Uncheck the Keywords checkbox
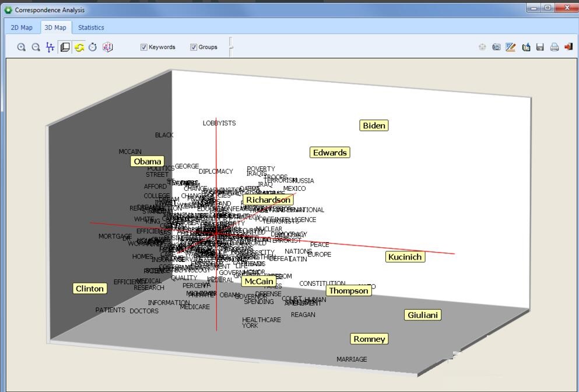The image size is (579, 392). click(x=143, y=47)
